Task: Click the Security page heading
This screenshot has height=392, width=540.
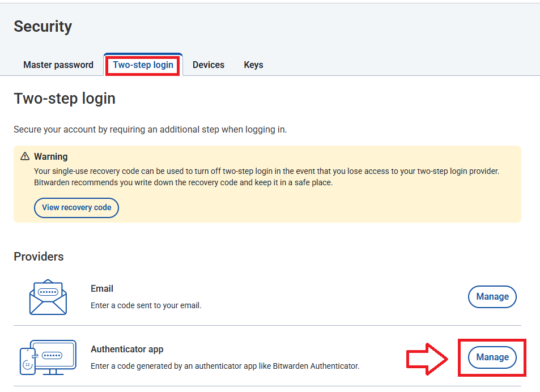Action: pos(42,27)
